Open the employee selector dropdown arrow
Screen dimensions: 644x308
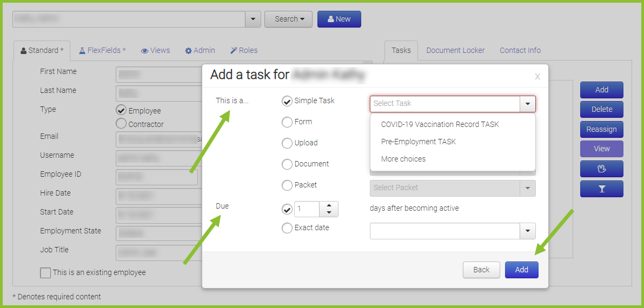tap(253, 19)
